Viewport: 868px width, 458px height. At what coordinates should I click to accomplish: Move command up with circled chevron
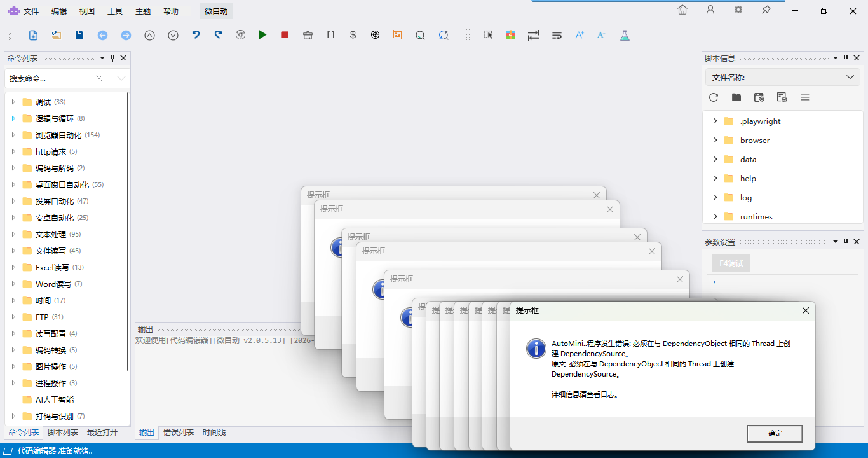click(149, 35)
